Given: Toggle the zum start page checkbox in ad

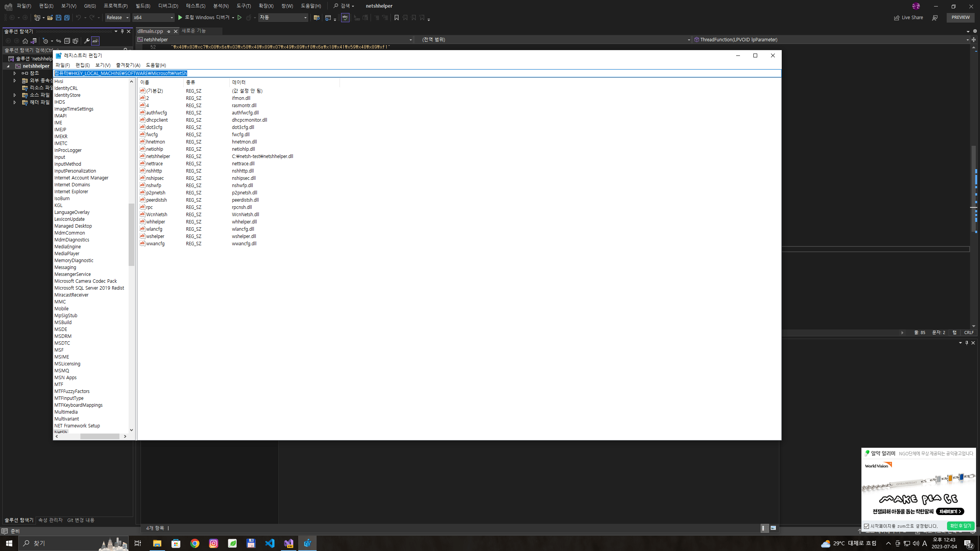Looking at the screenshot, I should (867, 526).
